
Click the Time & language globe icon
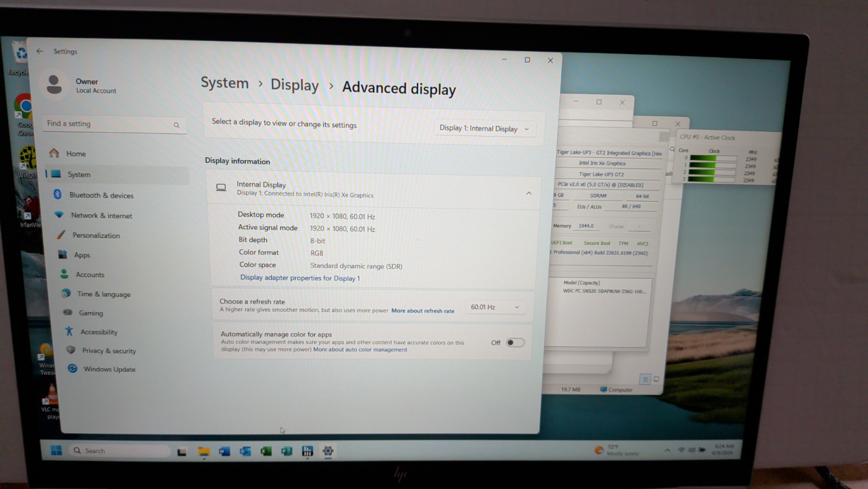point(66,293)
